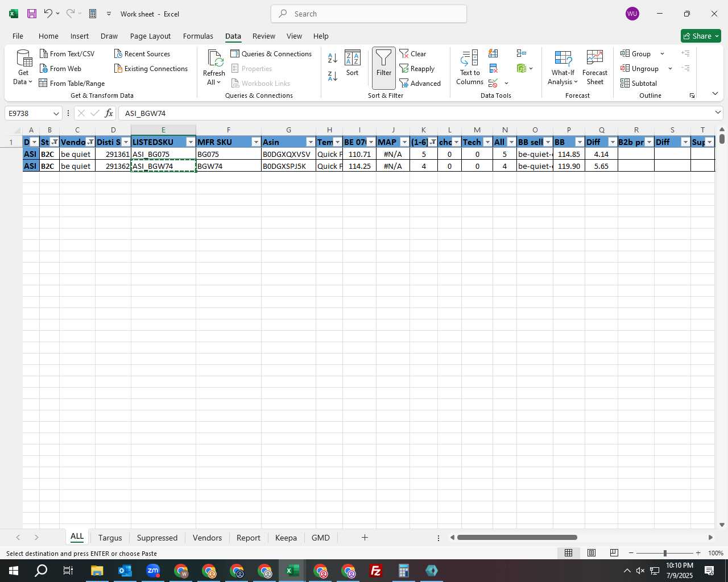Open the MAP column filter dropdown
The width and height of the screenshot is (728, 582).
[x=404, y=142]
